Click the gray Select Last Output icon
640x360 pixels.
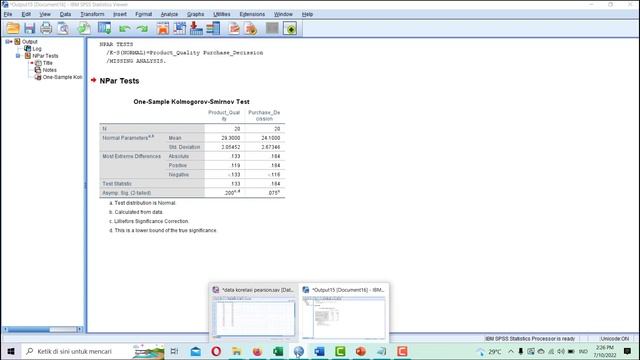(272, 28)
